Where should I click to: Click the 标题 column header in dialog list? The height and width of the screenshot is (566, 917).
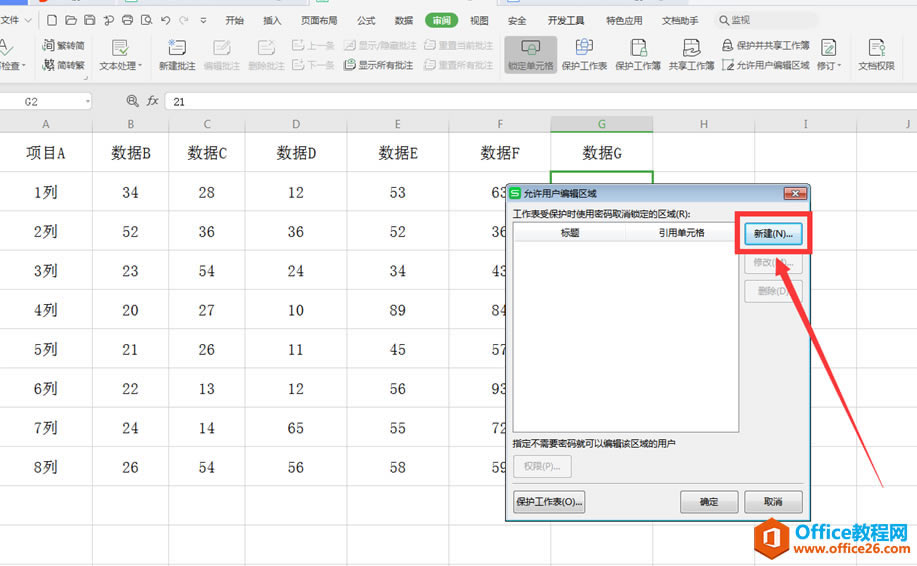[x=570, y=233]
